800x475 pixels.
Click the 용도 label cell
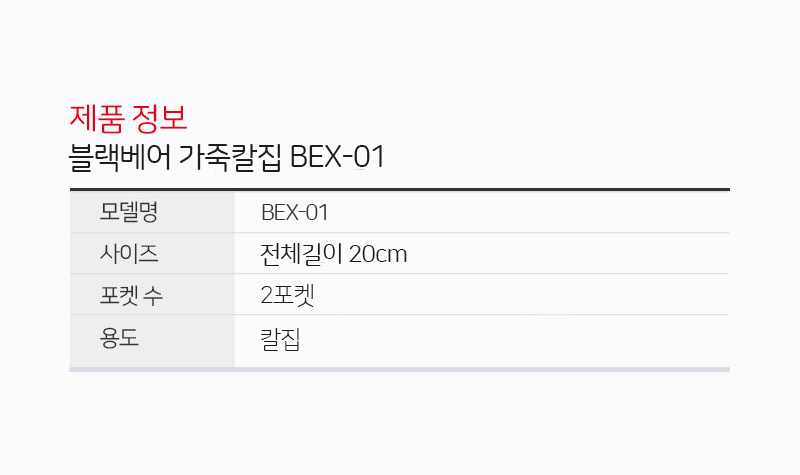click(152, 340)
